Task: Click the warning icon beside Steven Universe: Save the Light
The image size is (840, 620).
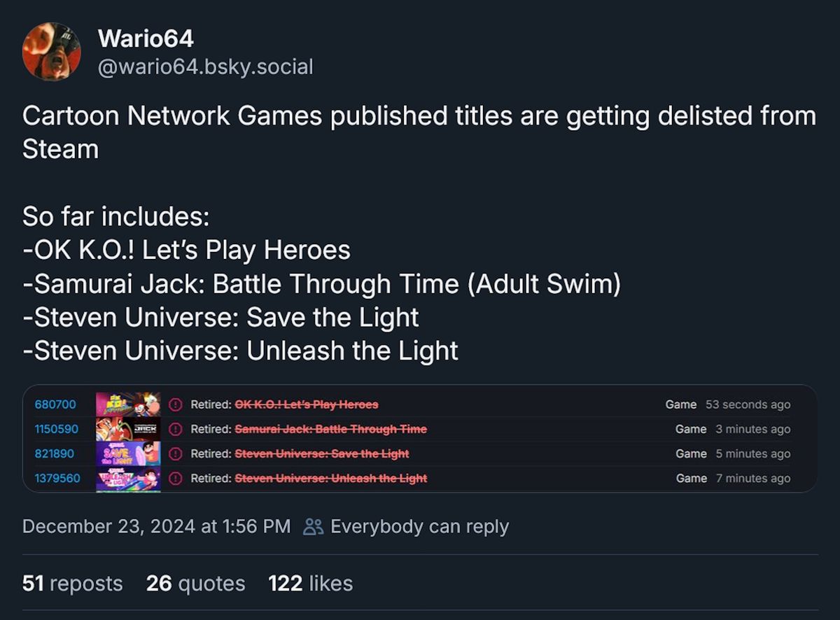Action: (174, 454)
